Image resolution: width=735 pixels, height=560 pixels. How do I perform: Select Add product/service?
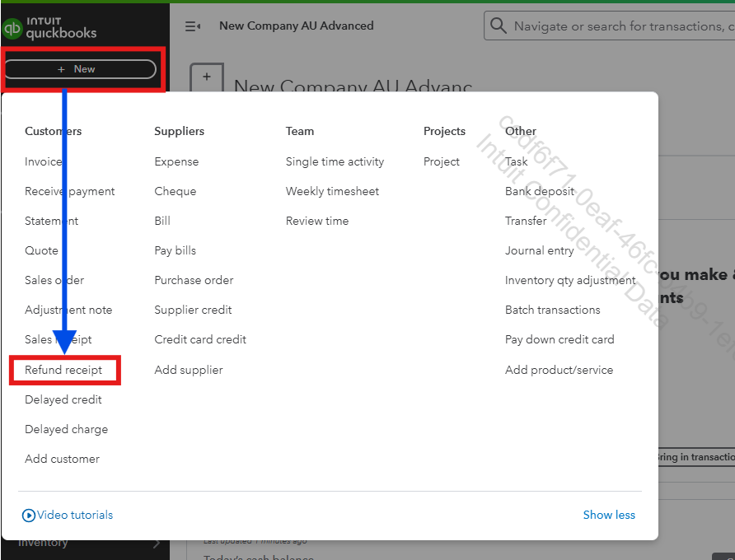click(x=559, y=370)
